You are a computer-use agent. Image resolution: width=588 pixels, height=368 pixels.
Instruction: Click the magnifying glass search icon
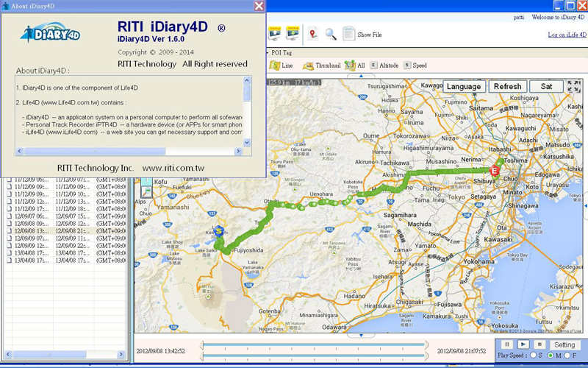click(331, 34)
